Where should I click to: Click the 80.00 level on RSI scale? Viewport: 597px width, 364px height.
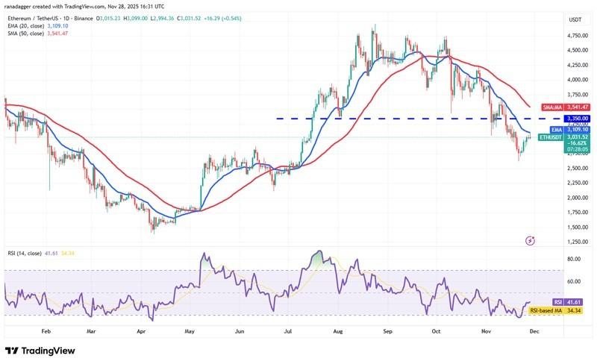click(574, 260)
